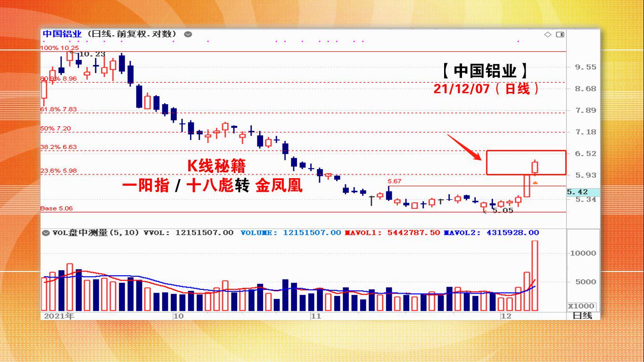644x362 pixels.
Task: Click the 8.68 price axis label
Action: pyautogui.click(x=586, y=89)
